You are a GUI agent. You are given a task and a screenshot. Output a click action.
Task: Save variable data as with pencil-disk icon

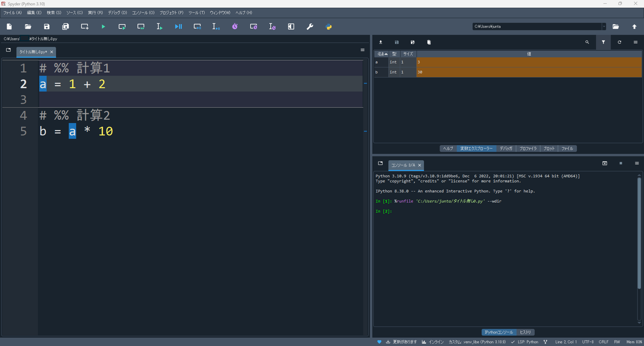tap(413, 42)
